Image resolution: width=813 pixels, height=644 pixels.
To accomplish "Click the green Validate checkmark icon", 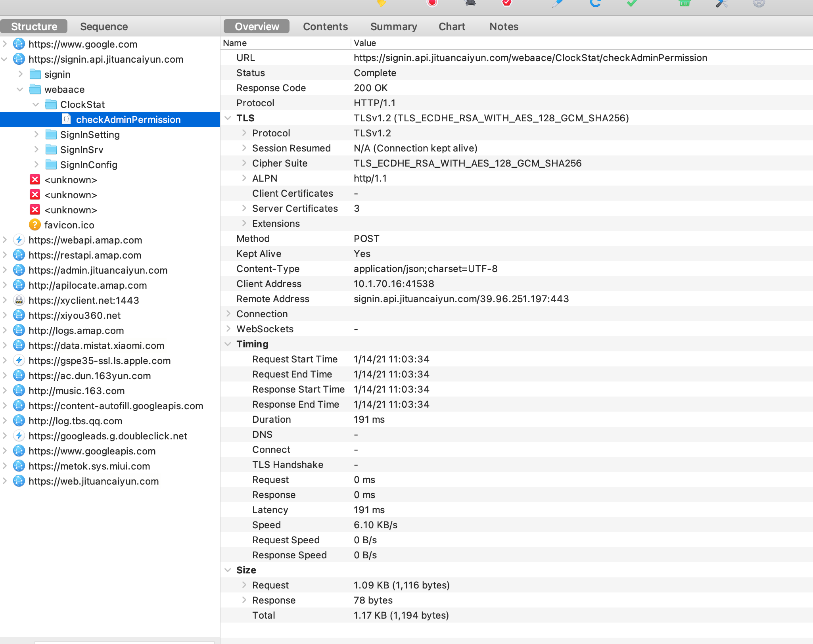I will coord(632,3).
